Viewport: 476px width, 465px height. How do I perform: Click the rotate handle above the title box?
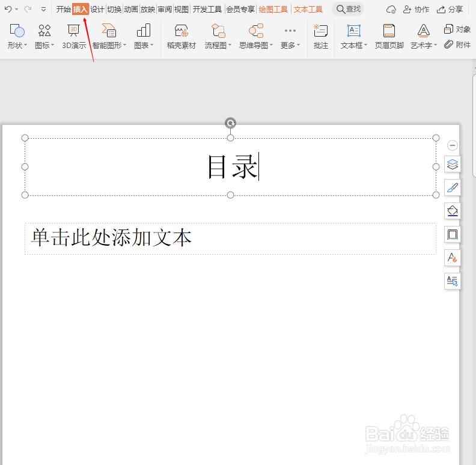(x=230, y=123)
